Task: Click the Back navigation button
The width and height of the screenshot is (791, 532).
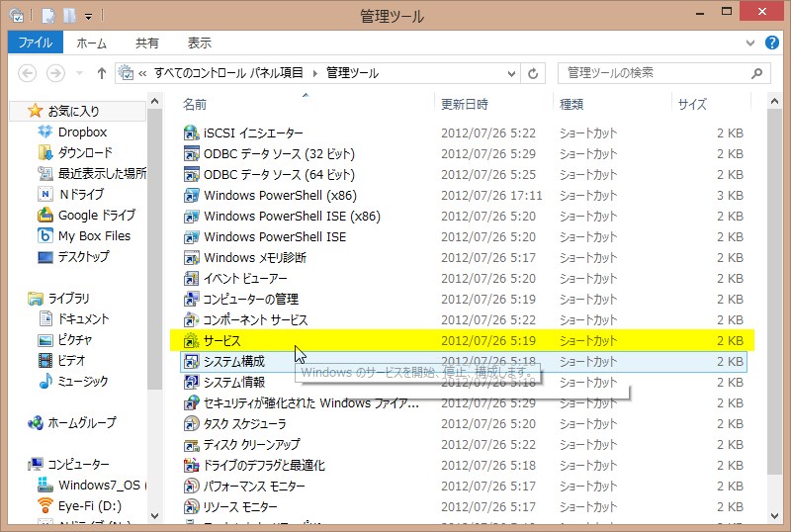Action: [x=28, y=74]
